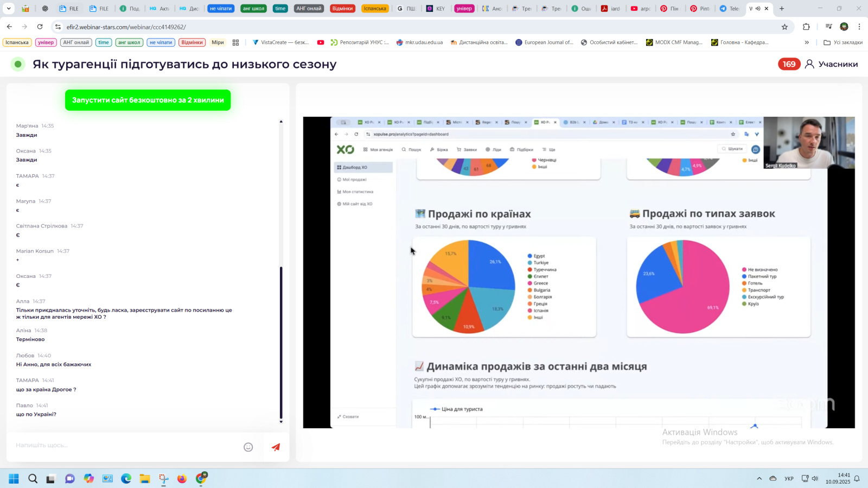Open the apps grid icon in bookmarks bar
The image size is (868, 488).
235,42
